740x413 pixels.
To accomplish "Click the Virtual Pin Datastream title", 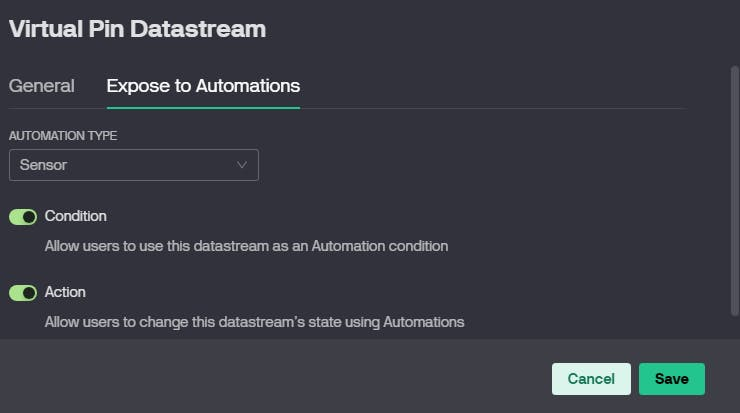I will (x=137, y=29).
